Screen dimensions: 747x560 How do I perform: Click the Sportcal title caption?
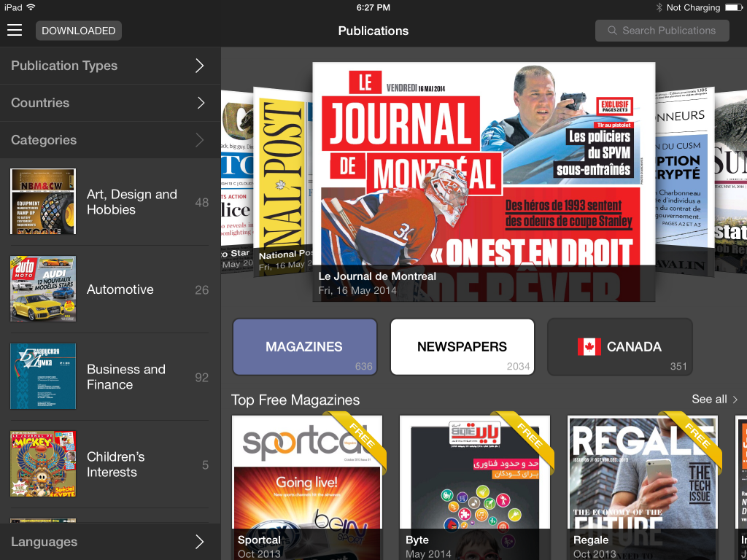coord(259,540)
